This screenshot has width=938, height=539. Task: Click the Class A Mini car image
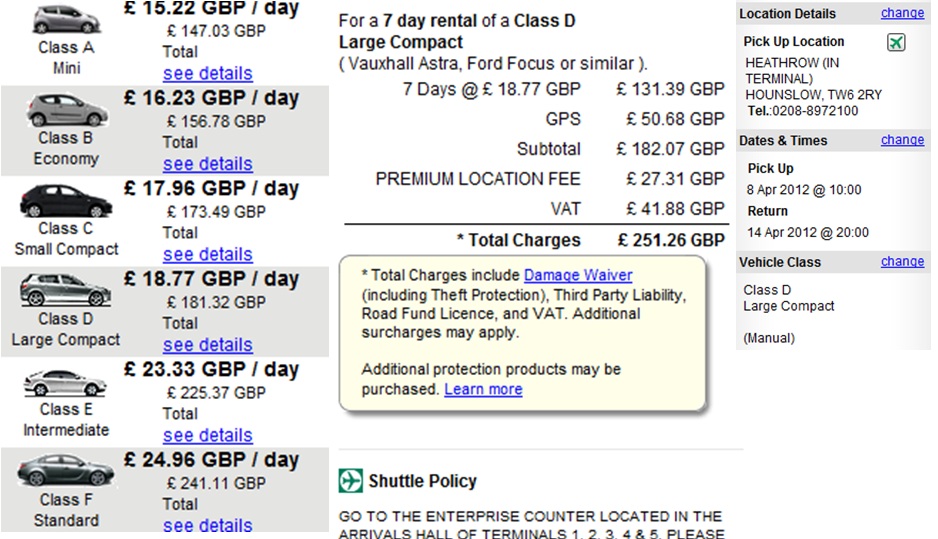(x=66, y=19)
